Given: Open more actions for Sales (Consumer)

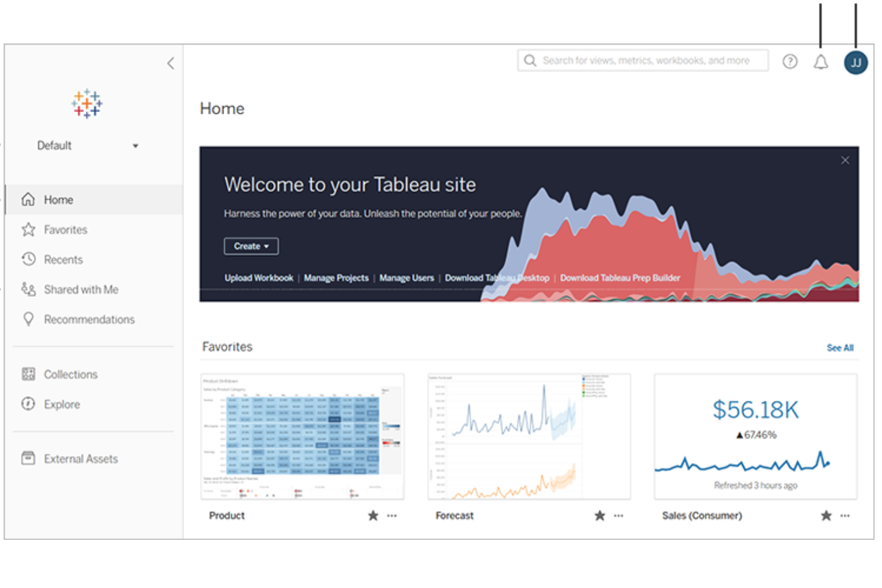Looking at the screenshot, I should pos(845,516).
